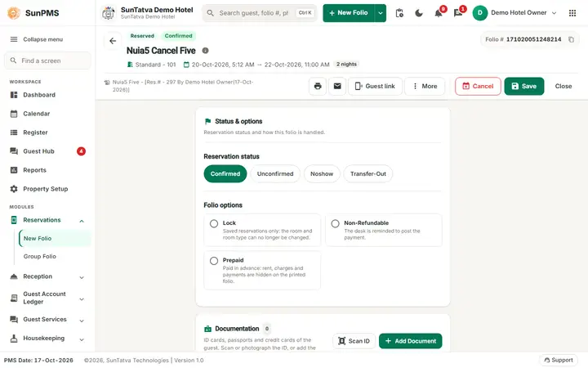
Task: Open Group Folio in sidebar
Action: tap(40, 256)
